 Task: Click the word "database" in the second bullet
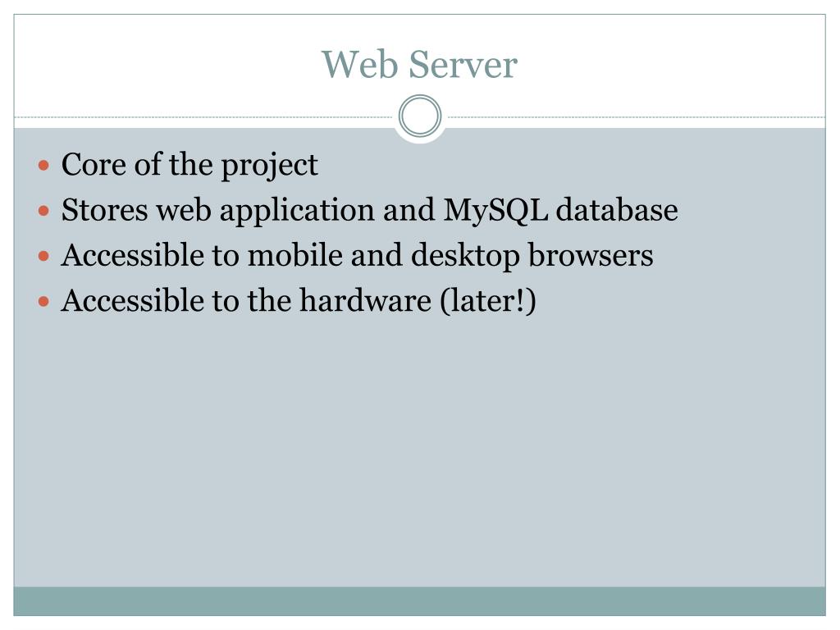click(617, 209)
